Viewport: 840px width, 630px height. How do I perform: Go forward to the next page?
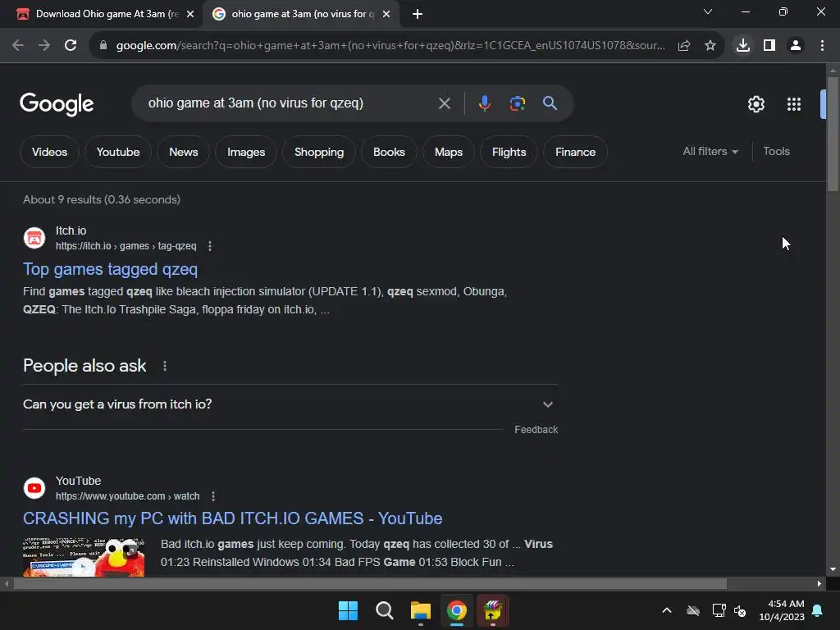point(44,46)
